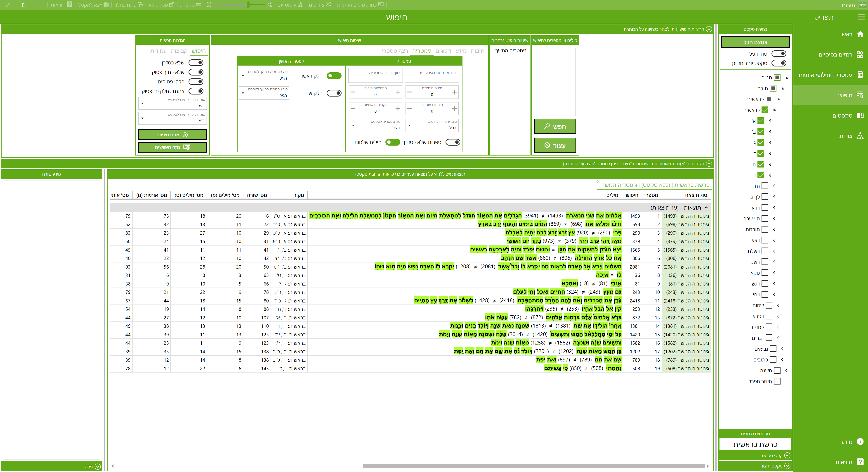Click the zoom slider in the top toolbar
Image resolution: width=868 pixels, height=472 pixels.
coord(248,5)
